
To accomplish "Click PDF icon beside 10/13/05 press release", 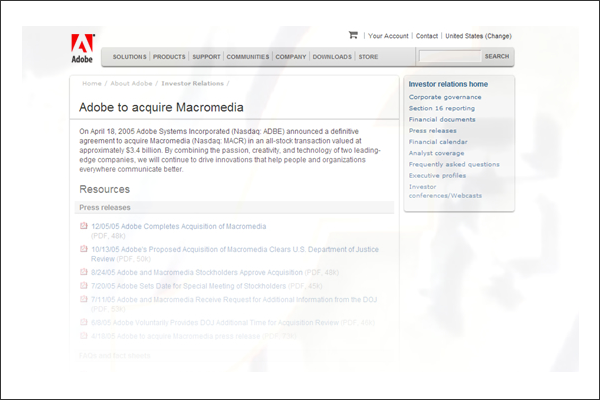I will [x=83, y=249].
